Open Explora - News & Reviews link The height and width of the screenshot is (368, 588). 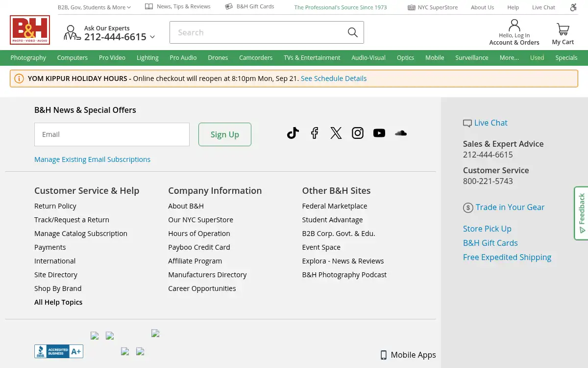tap(343, 261)
